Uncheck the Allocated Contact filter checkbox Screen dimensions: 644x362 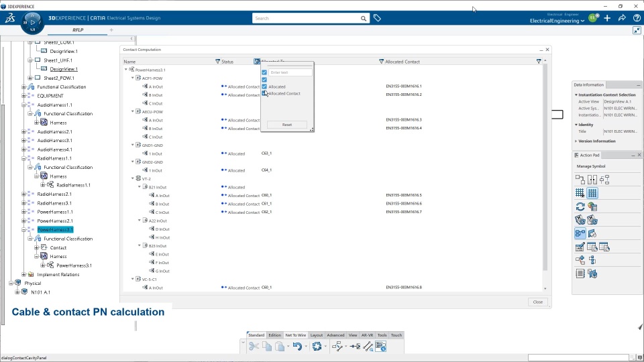[264, 94]
